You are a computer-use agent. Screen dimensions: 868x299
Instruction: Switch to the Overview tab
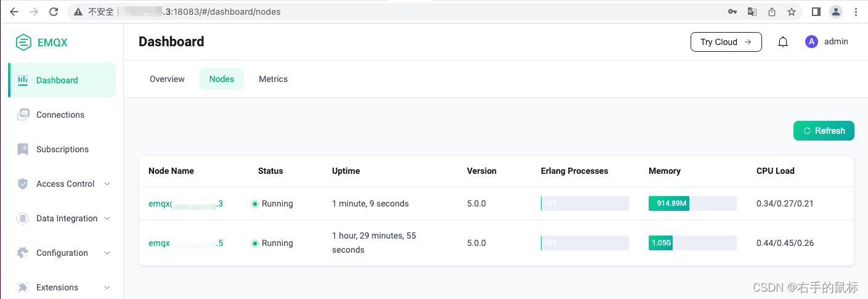[167, 79]
